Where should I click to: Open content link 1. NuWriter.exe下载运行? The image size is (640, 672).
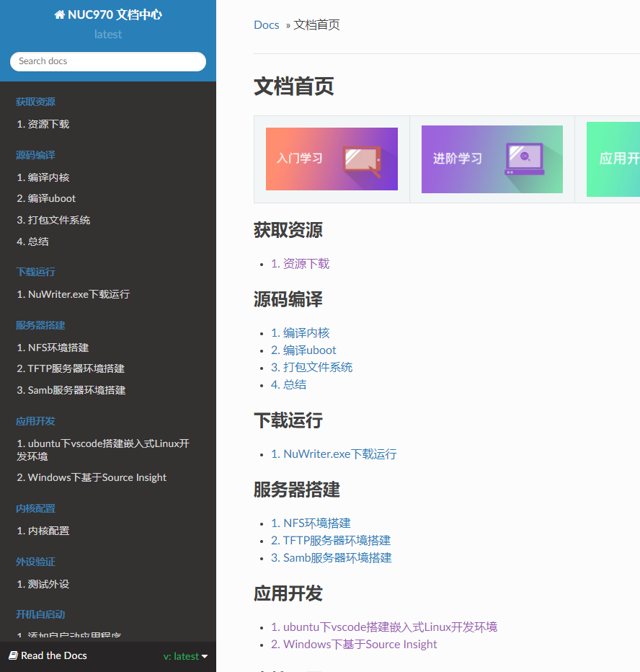[x=334, y=454]
